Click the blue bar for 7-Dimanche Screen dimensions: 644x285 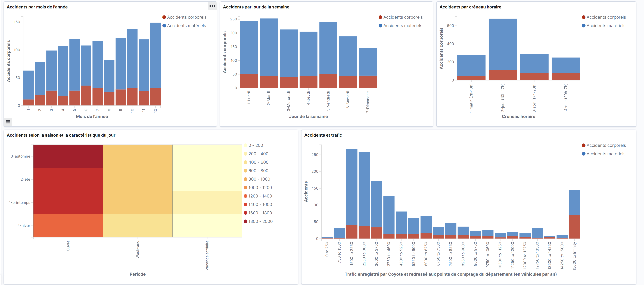pyautogui.click(x=368, y=62)
